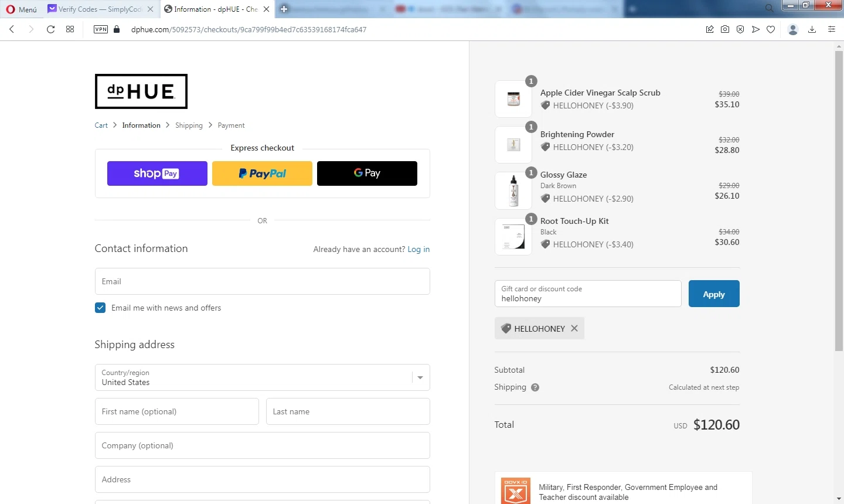This screenshot has width=844, height=504.
Task: Close the Information dpHUE tab
Action: [266, 9]
